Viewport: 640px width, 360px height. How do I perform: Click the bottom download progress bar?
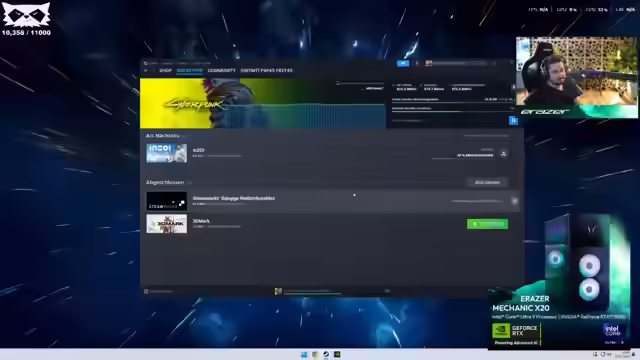pos(312,292)
